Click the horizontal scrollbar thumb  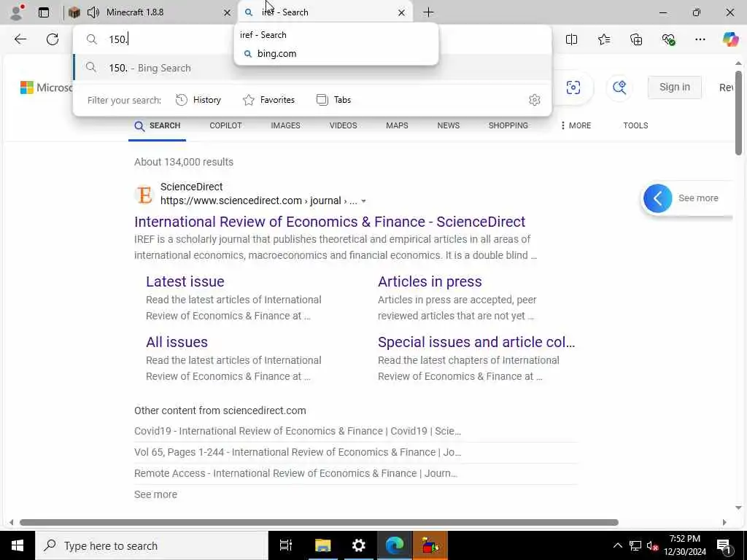click(320, 522)
